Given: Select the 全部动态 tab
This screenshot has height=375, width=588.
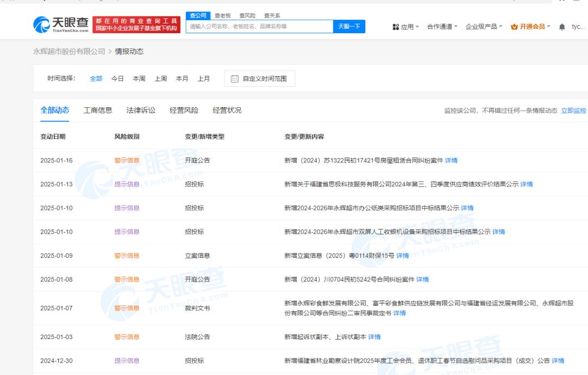Looking at the screenshot, I should pos(55,110).
